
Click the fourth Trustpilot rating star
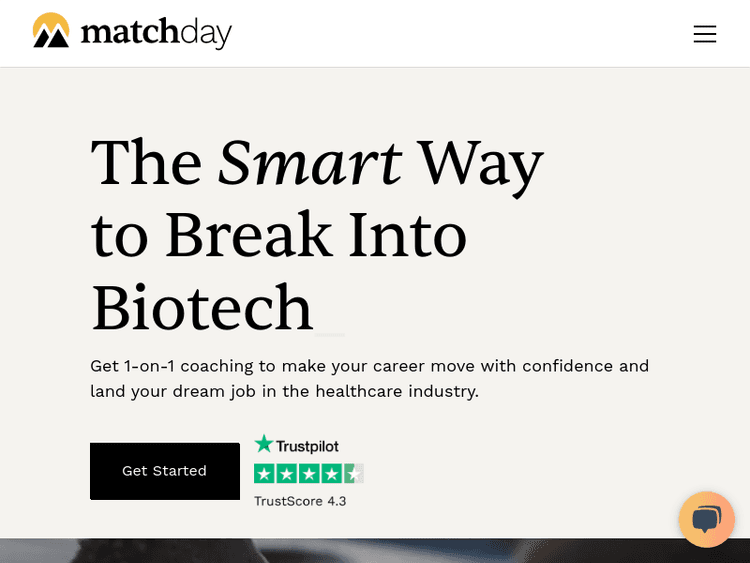(331, 474)
